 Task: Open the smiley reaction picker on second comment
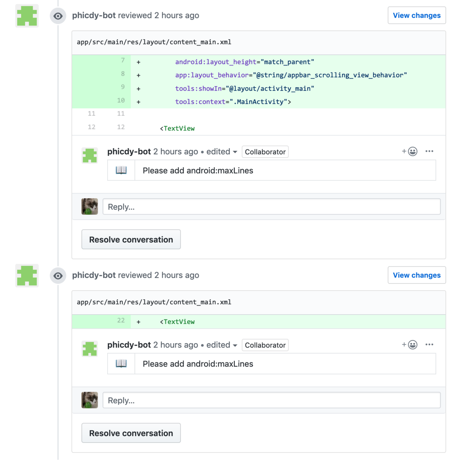(412, 344)
